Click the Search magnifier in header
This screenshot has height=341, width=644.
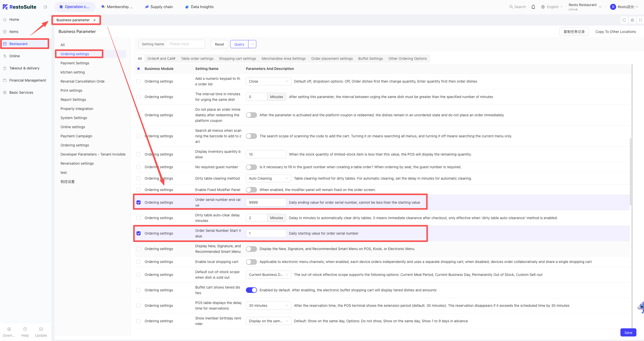[511, 7]
